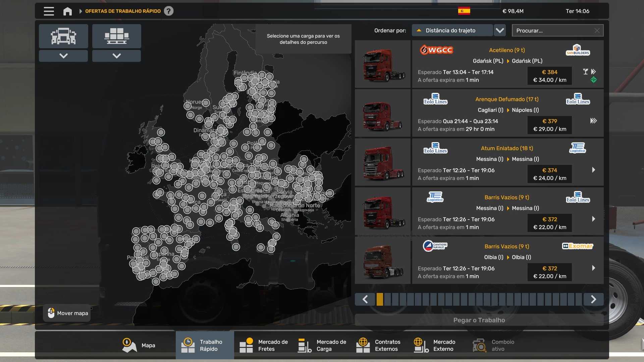Click the Pegar o Trabalho button

click(x=479, y=320)
